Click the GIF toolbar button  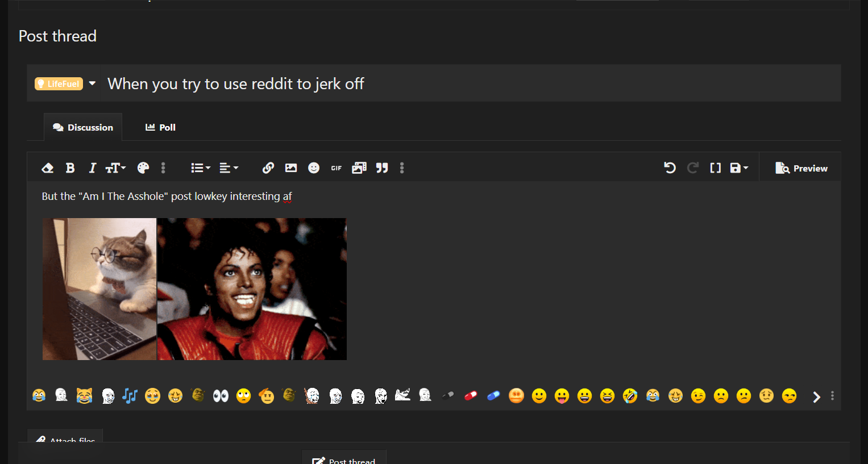[337, 168]
